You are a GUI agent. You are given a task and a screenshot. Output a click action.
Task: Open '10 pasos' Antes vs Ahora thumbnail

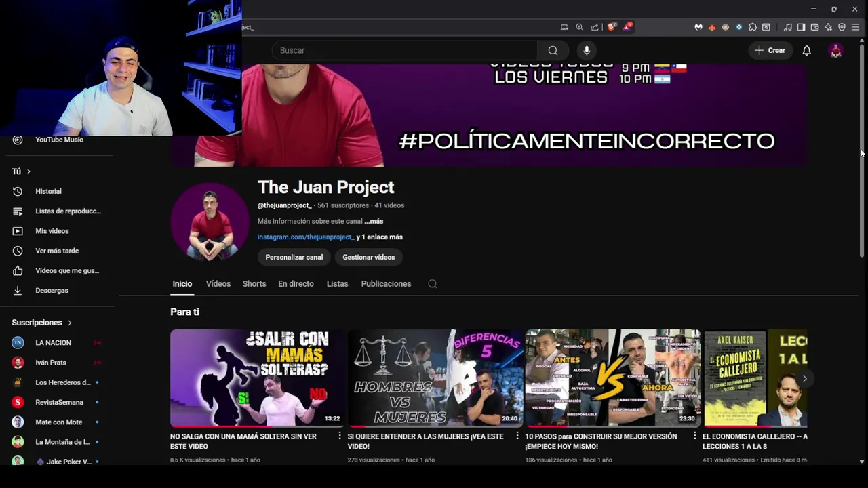(613, 378)
